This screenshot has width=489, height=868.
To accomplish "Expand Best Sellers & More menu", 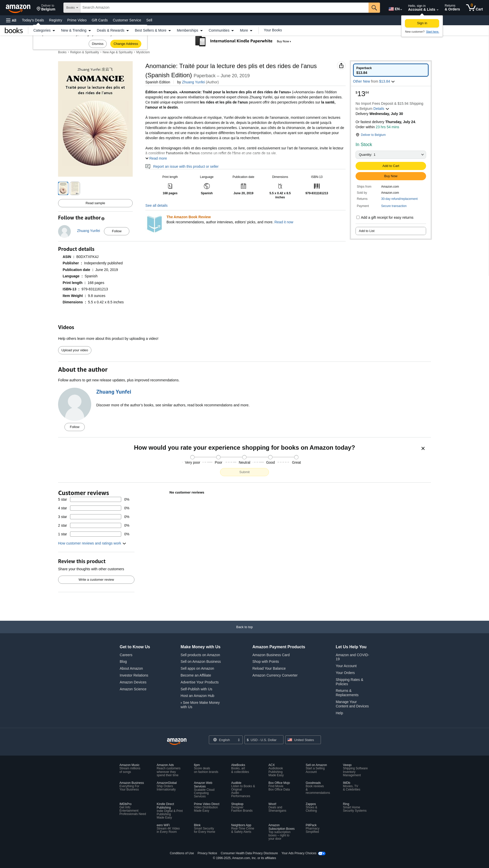I will (153, 30).
